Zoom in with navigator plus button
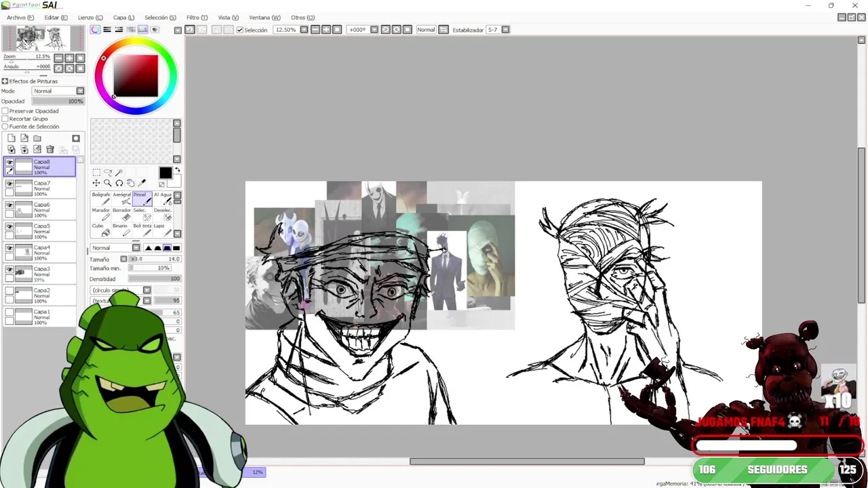Screen dimensions: 868x488 point(69,59)
